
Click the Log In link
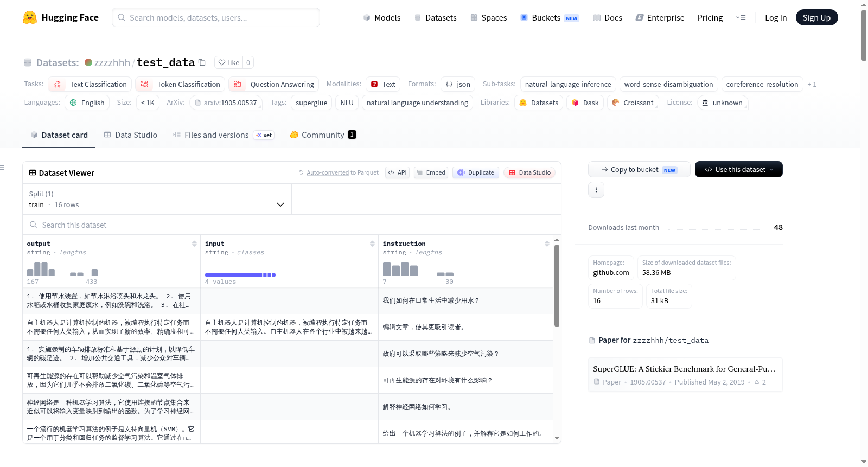[x=776, y=17]
